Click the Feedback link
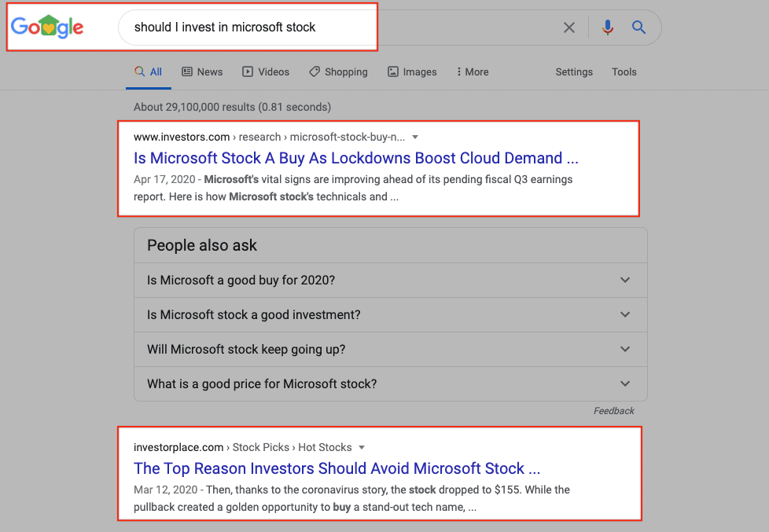The image size is (769, 532). point(613,410)
